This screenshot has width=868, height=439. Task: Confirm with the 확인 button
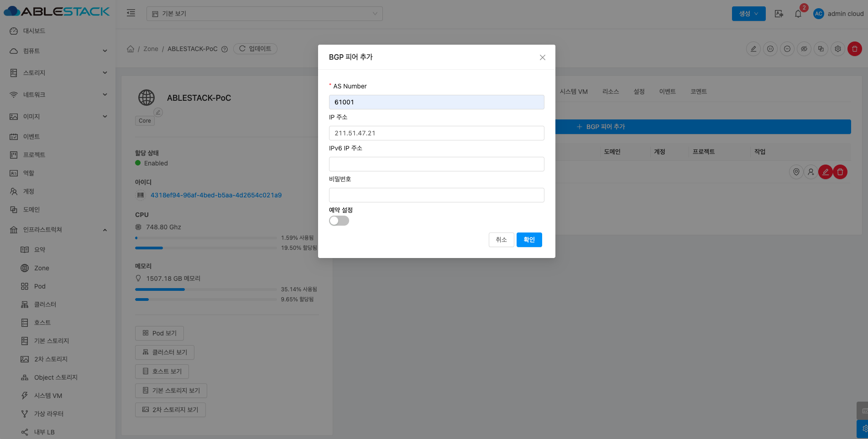[529, 240]
